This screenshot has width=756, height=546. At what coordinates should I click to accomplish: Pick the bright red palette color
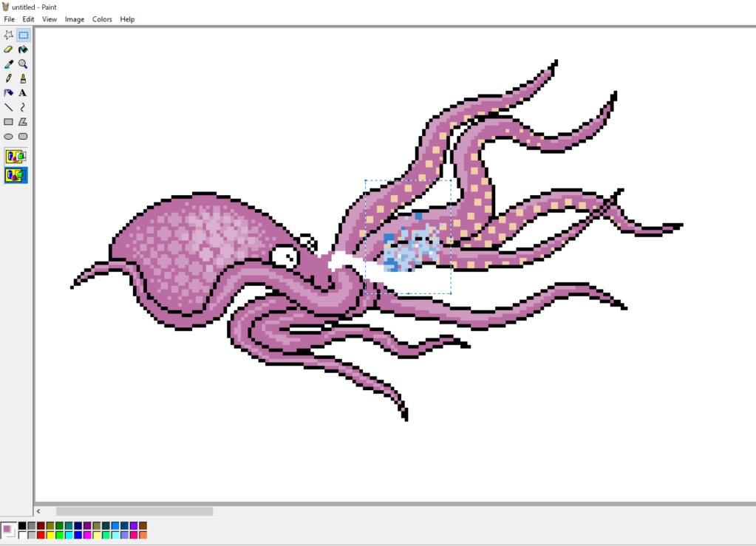[x=41, y=535]
